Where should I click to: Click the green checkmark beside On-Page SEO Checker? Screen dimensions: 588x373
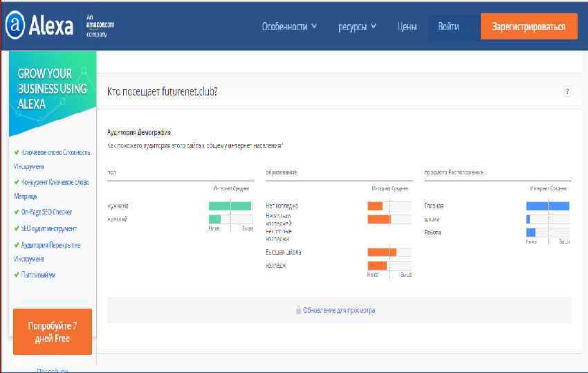tap(17, 212)
